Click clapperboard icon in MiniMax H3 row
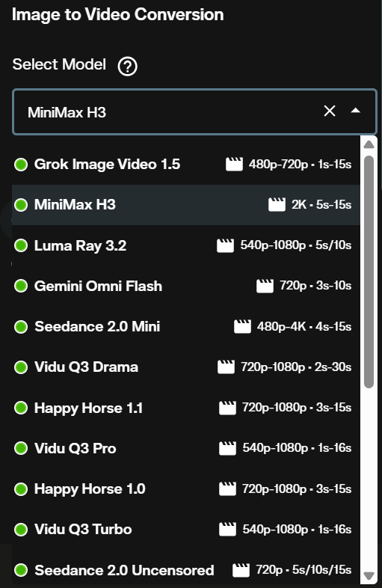 coord(277,205)
